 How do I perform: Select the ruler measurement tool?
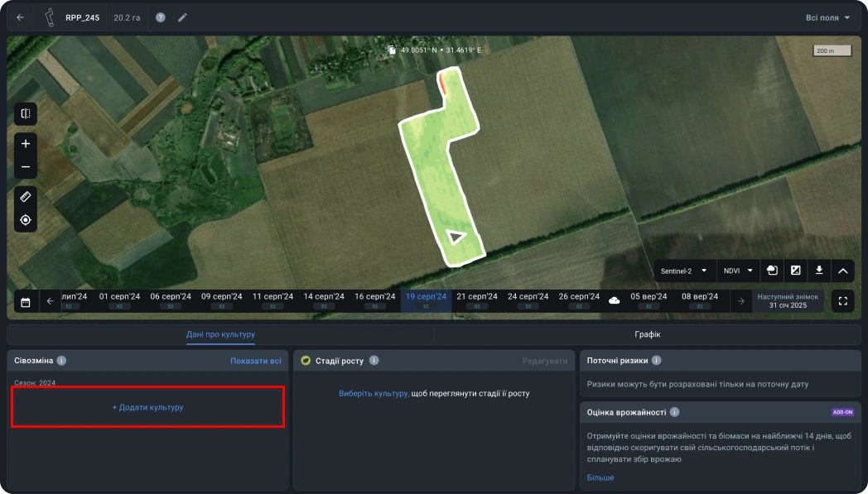[26, 197]
